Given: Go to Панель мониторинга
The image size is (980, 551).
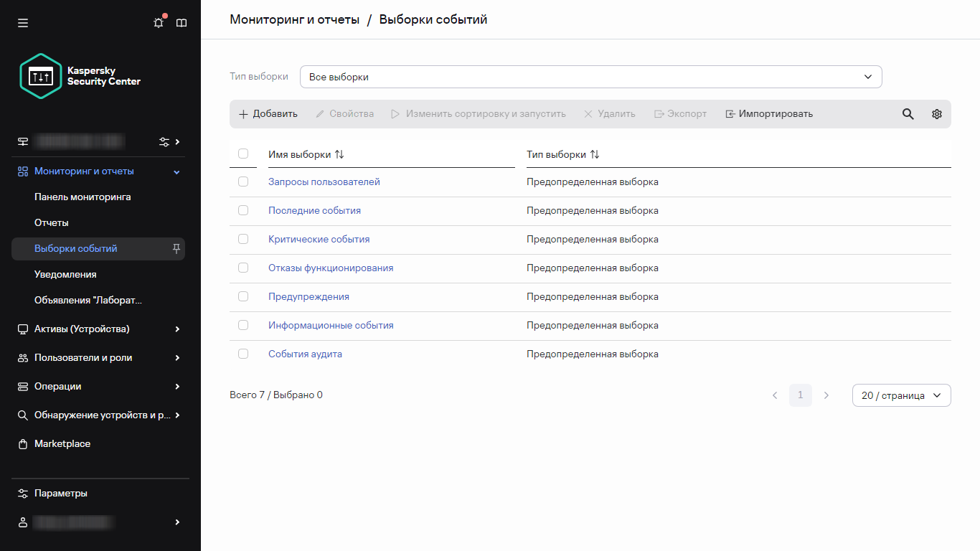Looking at the screenshot, I should click(x=83, y=197).
